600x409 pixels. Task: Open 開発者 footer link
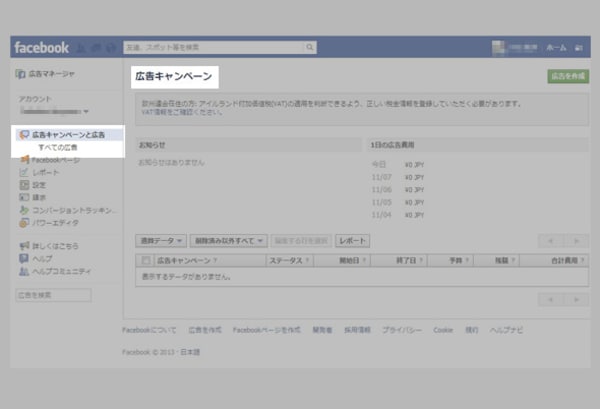tap(322, 330)
